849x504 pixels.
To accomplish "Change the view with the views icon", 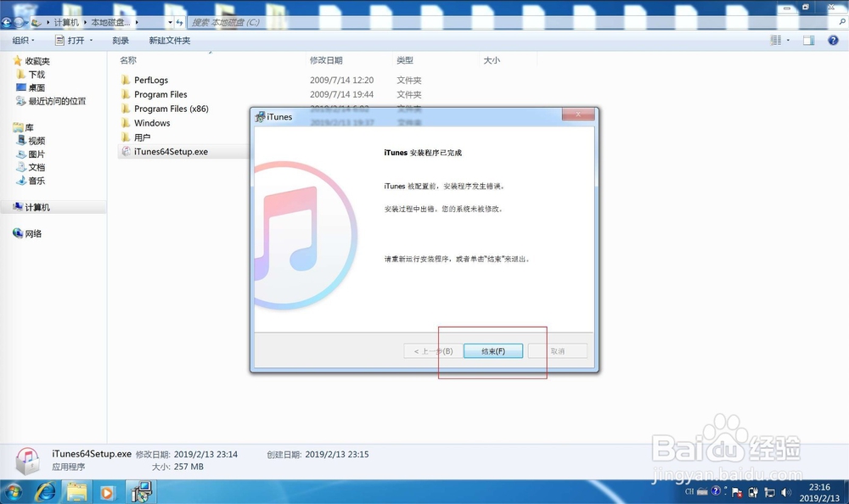I will click(776, 41).
